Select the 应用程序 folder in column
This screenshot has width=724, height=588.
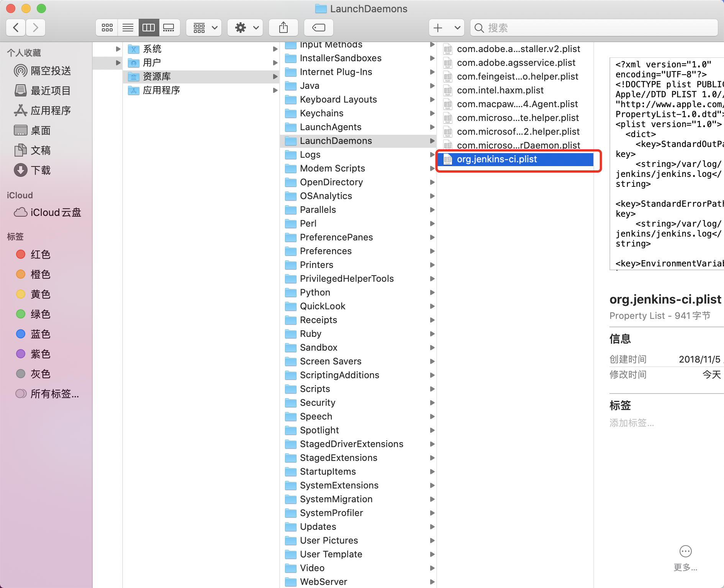tap(201, 90)
